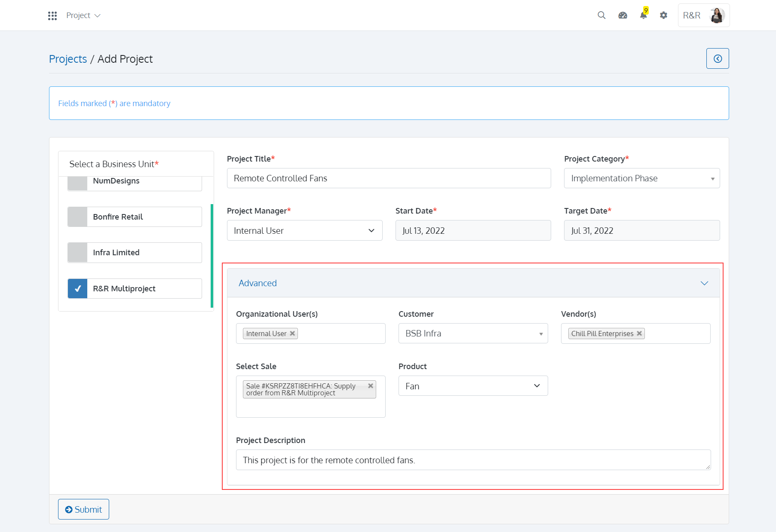Image resolution: width=776 pixels, height=532 pixels.
Task: Click the business unit list scrollbar
Action: click(212, 256)
